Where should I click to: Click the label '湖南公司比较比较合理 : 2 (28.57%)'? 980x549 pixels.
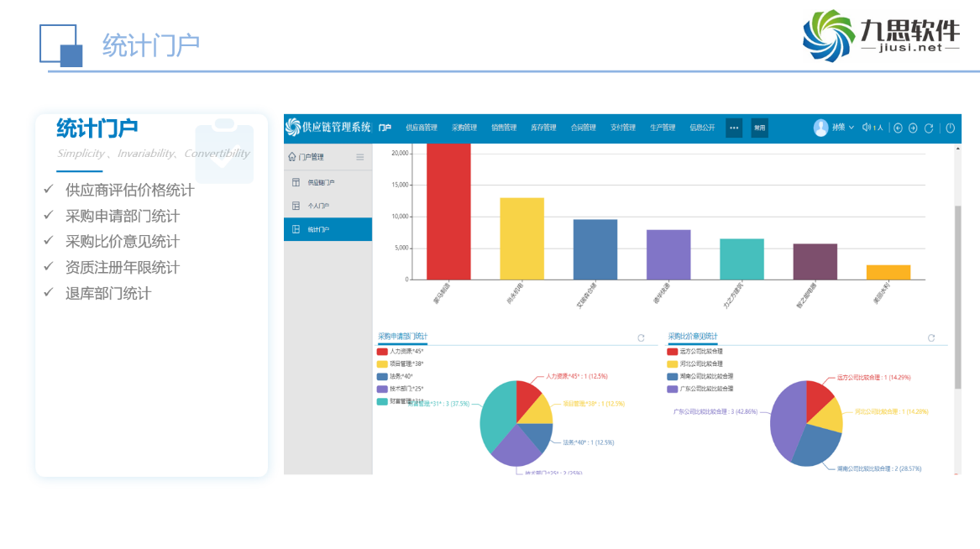pos(878,468)
